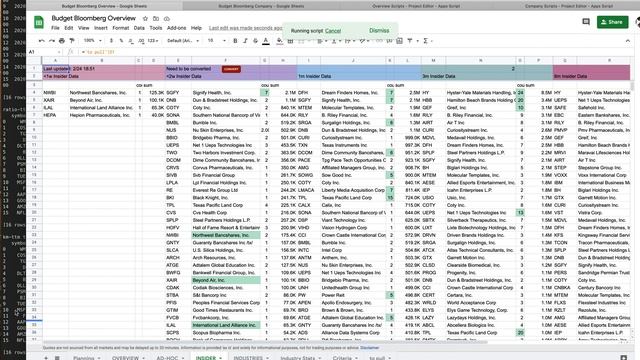Open the font family dropdown
This screenshot has height=360, width=640.
(183, 41)
